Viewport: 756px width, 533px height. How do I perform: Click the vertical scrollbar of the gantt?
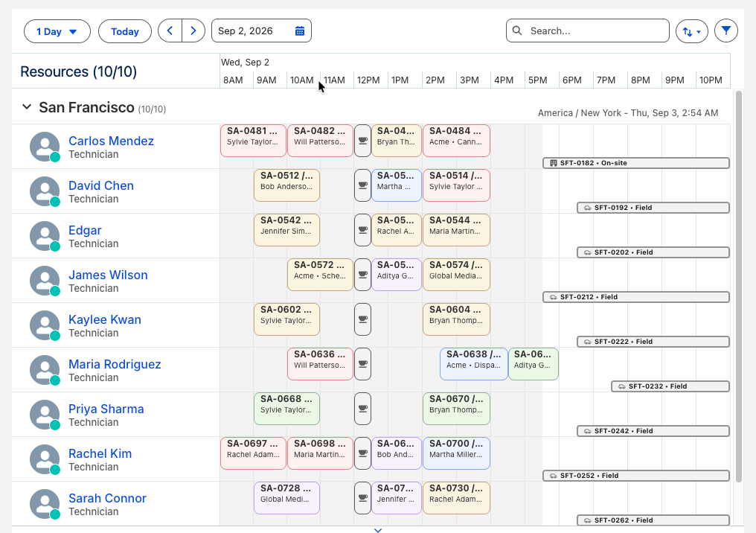click(739, 286)
